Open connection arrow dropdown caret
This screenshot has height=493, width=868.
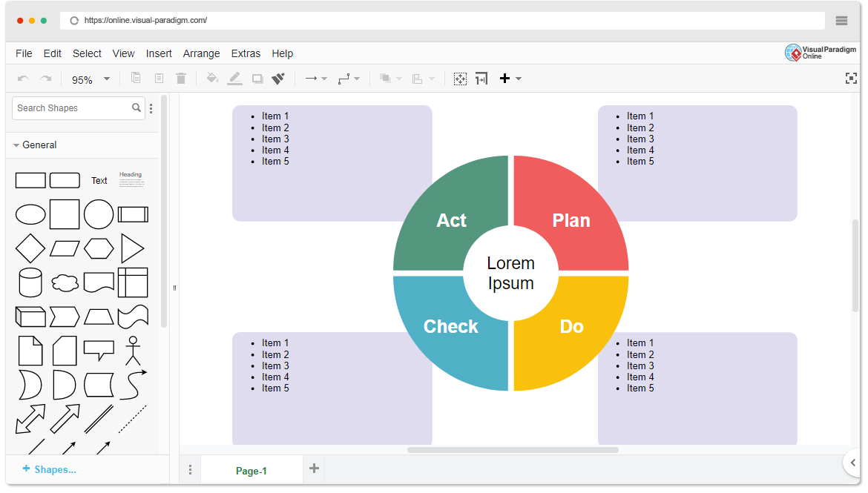[324, 79]
